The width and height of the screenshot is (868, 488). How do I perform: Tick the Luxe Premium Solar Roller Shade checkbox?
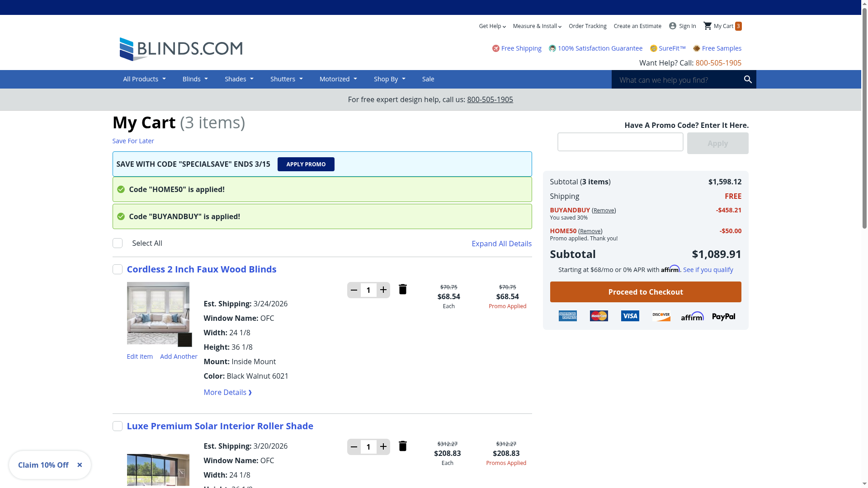[x=118, y=426]
